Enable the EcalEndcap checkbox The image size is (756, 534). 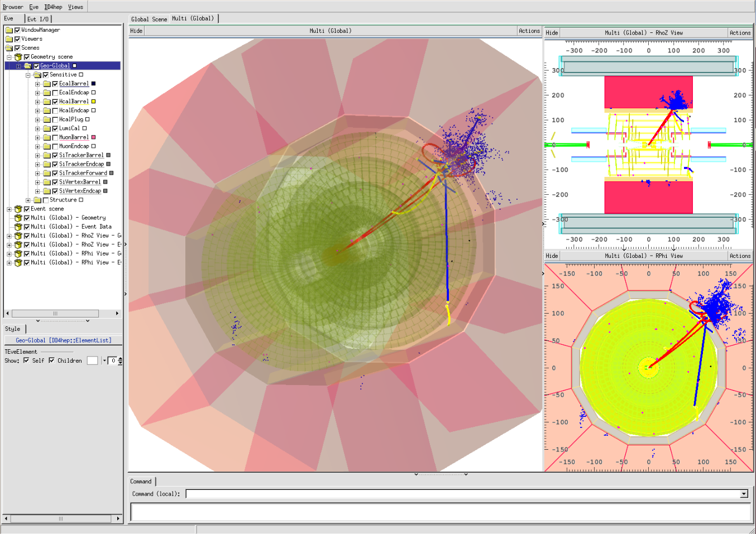click(55, 93)
